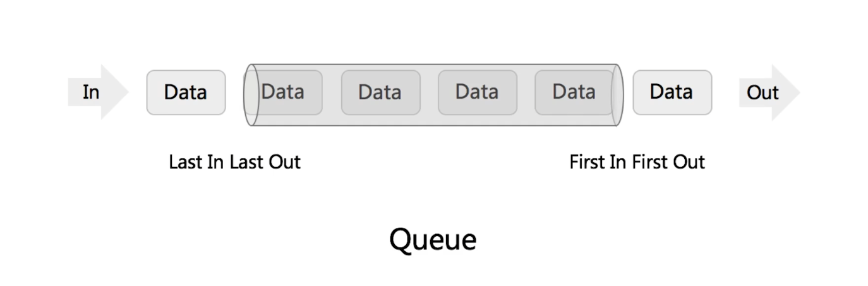This screenshot has height=286, width=868.
Task: Select the Data box left of the tube
Action: pos(186,92)
